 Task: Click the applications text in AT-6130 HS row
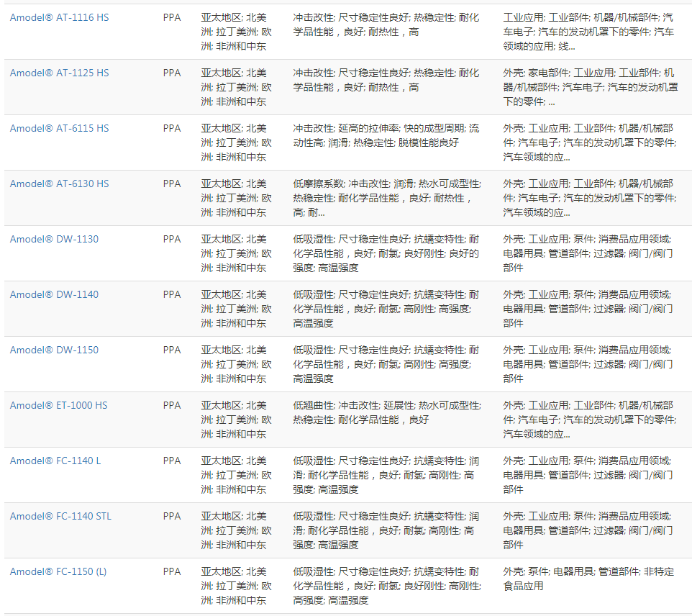(x=590, y=198)
